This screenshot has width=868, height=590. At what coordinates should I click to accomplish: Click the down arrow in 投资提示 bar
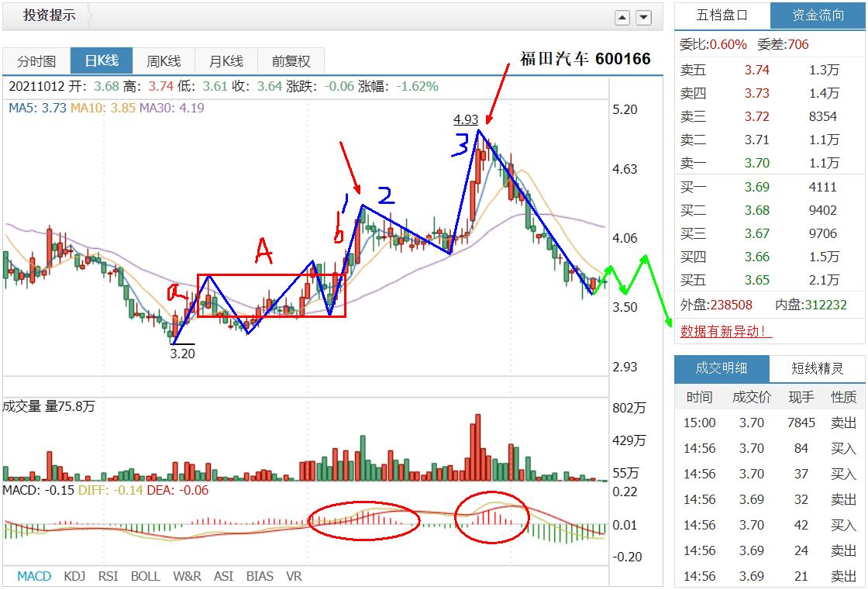coord(643,18)
